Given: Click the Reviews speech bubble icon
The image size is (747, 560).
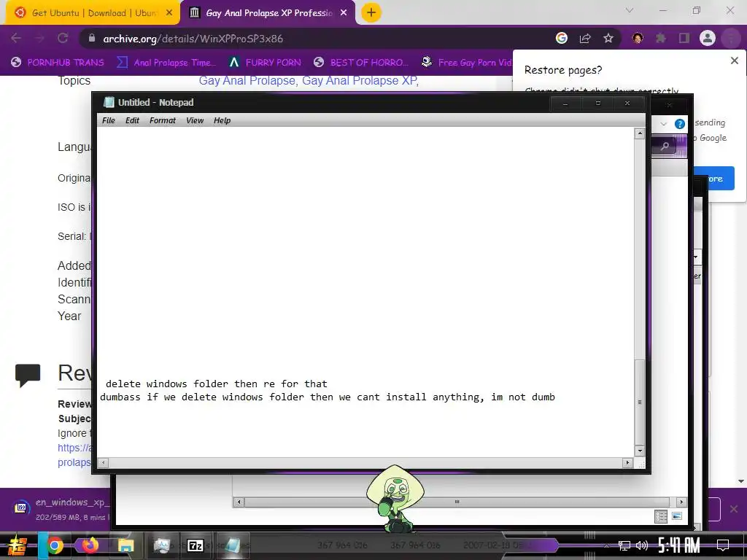Looking at the screenshot, I should [x=28, y=376].
